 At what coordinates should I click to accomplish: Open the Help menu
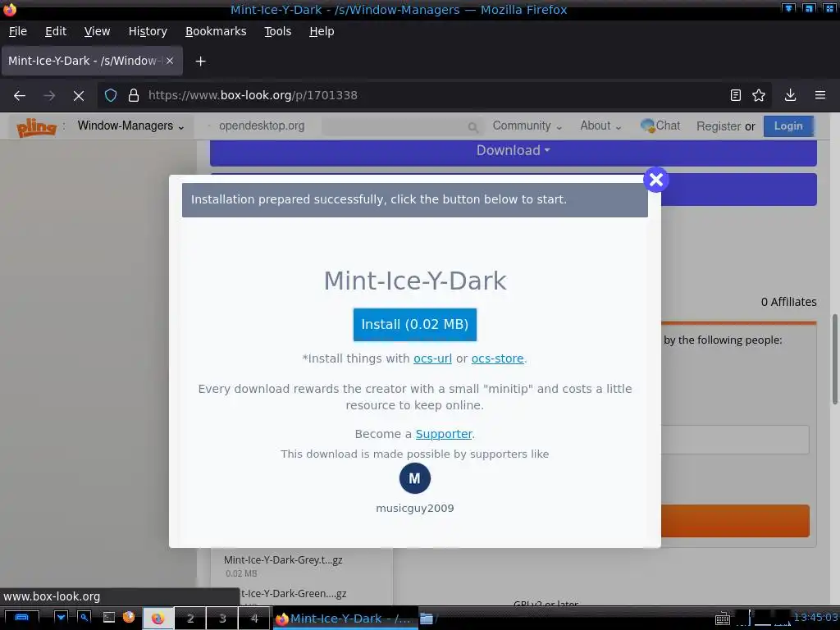pyautogui.click(x=322, y=32)
